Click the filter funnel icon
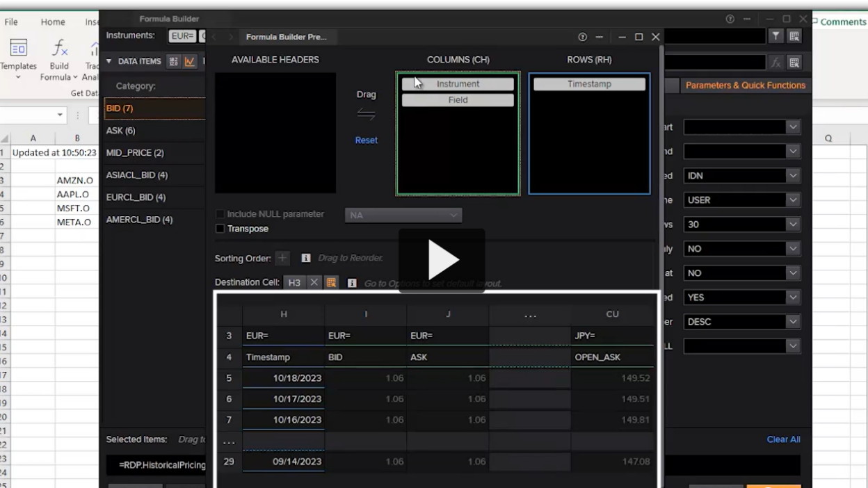The width and height of the screenshot is (868, 488). pos(775,36)
